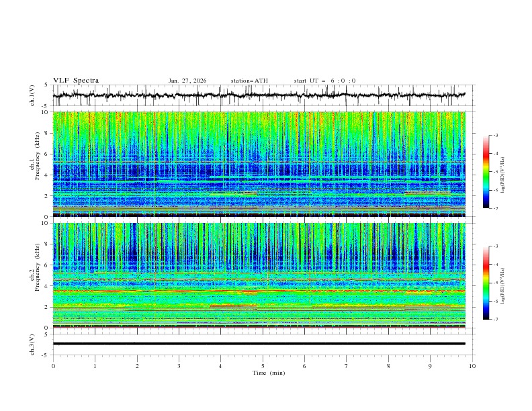Click the ch.2 spectrogram colorbar

point(486,283)
